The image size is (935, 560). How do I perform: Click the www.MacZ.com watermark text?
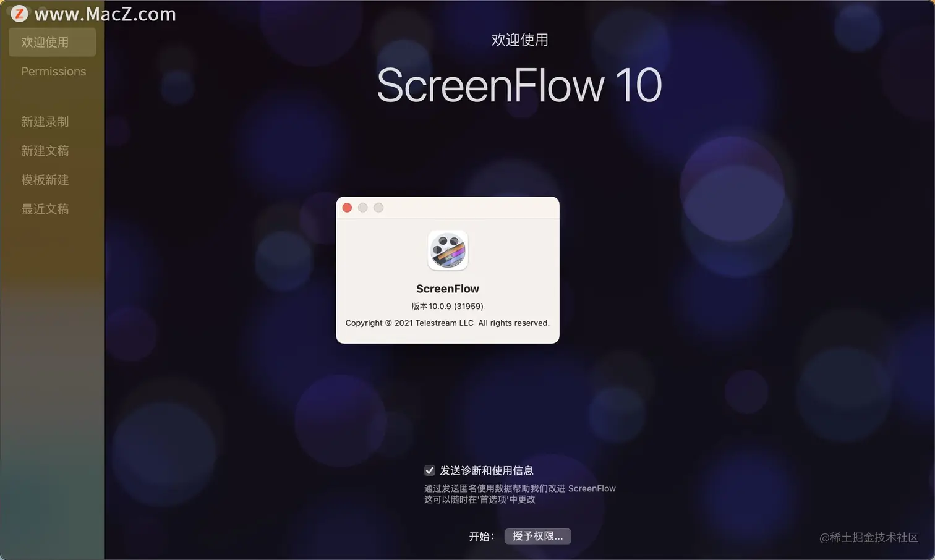[x=105, y=14]
